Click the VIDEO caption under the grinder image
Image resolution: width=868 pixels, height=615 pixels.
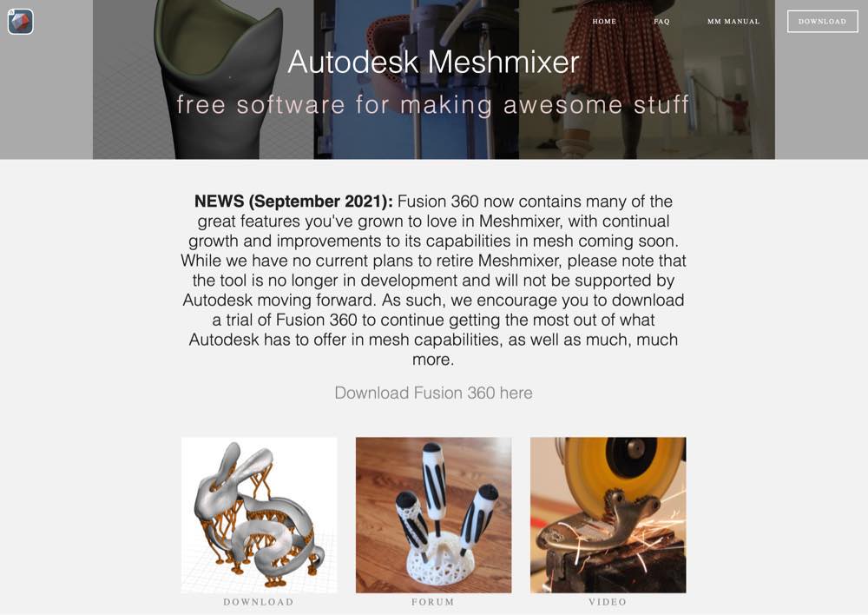click(608, 602)
